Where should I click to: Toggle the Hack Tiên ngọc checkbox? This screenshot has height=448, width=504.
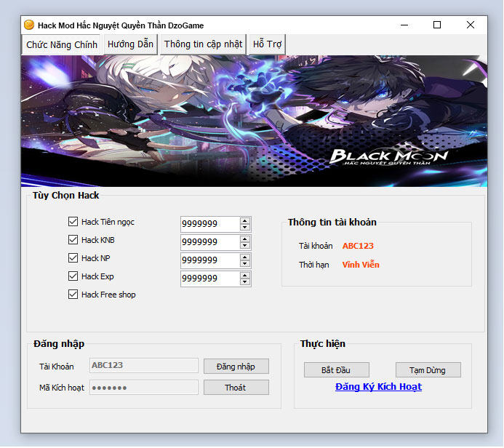pyautogui.click(x=73, y=221)
